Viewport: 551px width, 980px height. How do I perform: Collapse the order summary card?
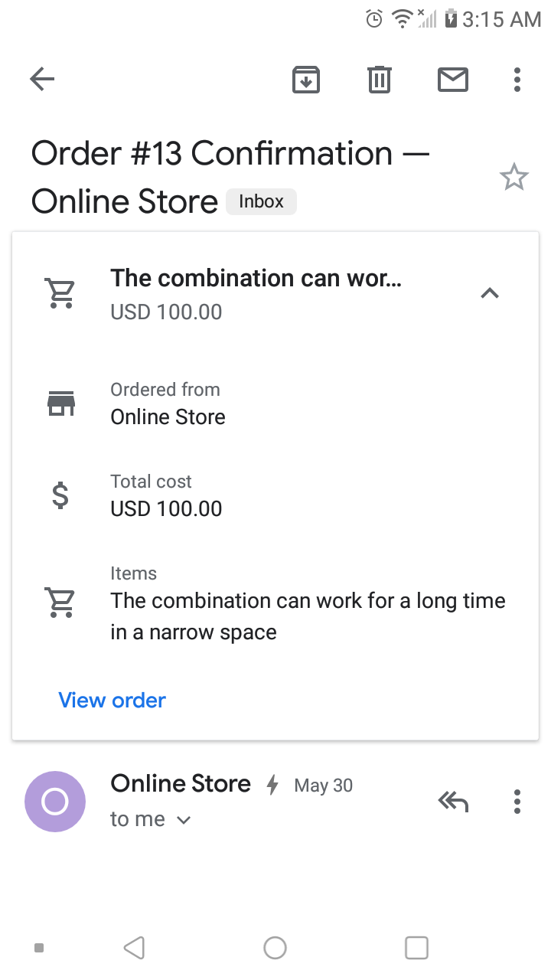(x=489, y=292)
